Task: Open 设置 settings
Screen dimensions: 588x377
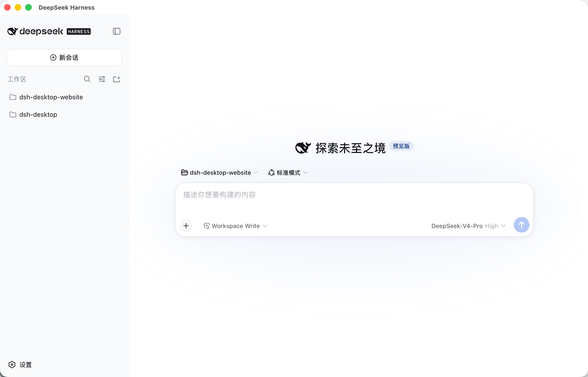Action: (20, 365)
